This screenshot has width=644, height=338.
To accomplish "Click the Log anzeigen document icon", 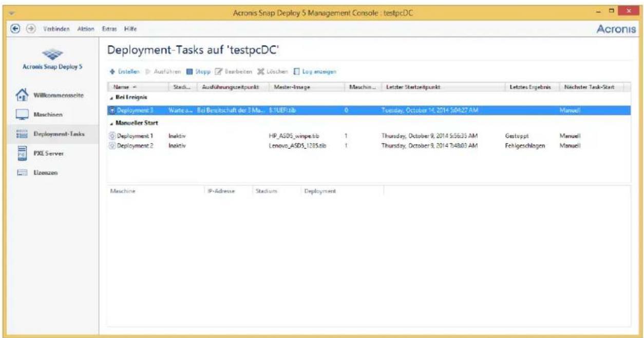I will click(296, 71).
